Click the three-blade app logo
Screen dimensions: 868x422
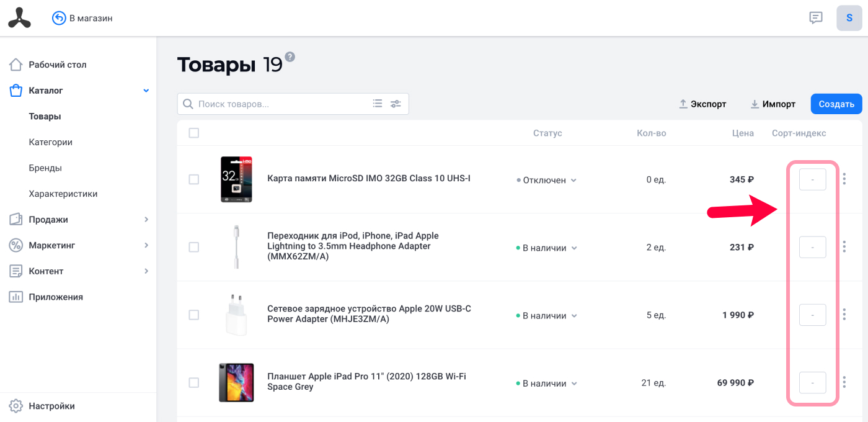19,18
